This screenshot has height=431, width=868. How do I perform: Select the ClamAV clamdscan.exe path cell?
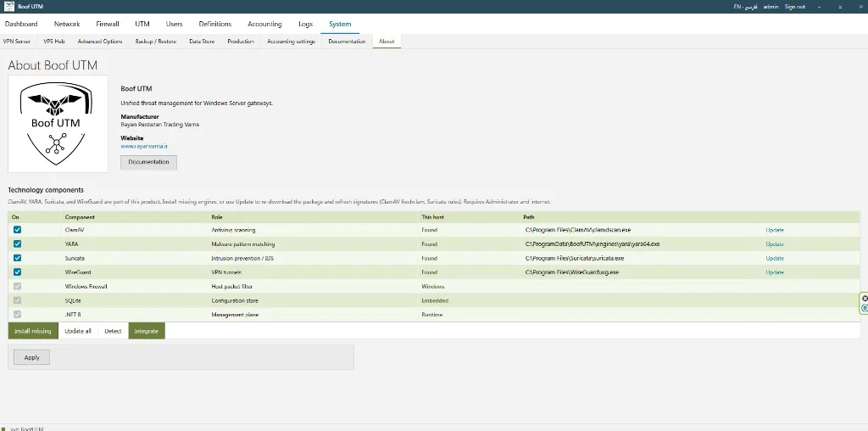[x=578, y=230]
